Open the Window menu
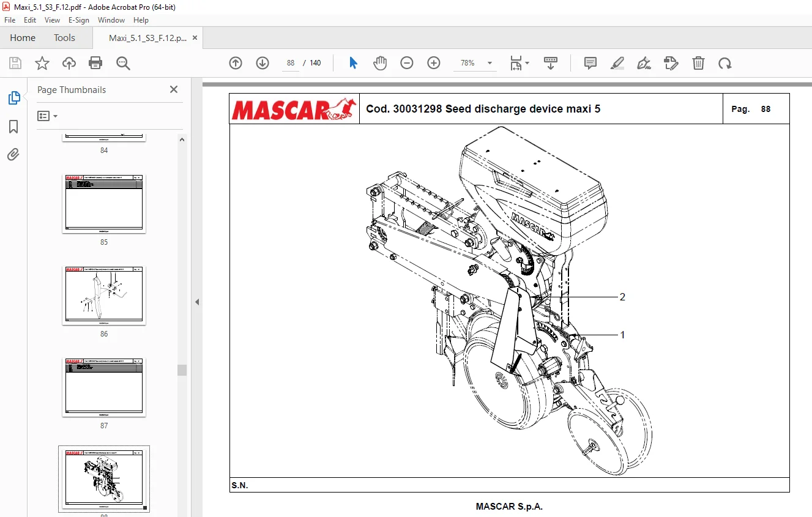This screenshot has width=812, height=517. click(x=111, y=20)
